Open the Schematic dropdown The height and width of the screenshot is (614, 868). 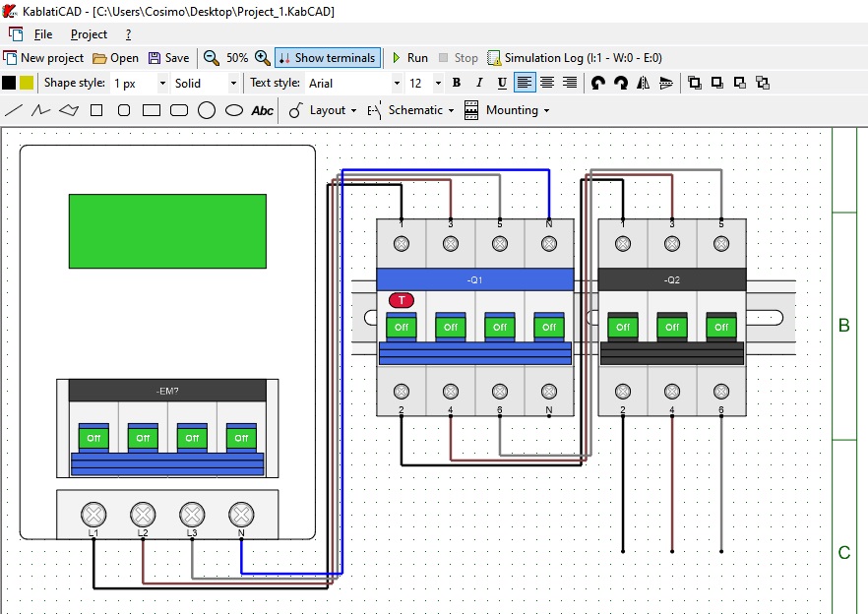coord(410,110)
